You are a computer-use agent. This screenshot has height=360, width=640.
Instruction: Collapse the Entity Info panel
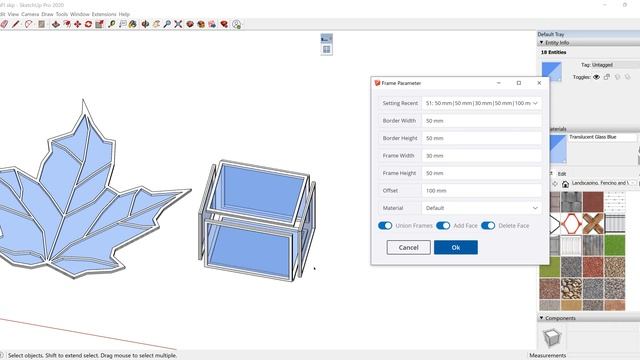point(542,42)
